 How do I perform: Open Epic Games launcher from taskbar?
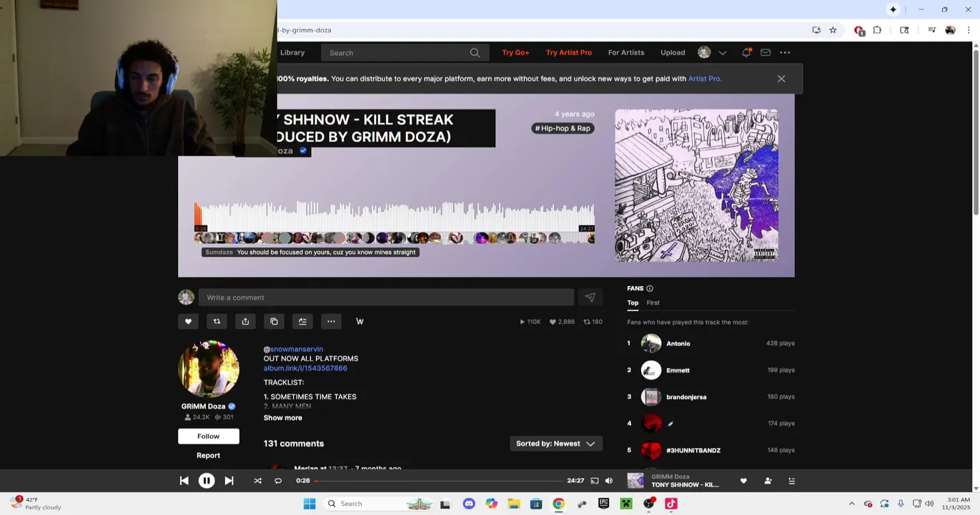(603, 504)
